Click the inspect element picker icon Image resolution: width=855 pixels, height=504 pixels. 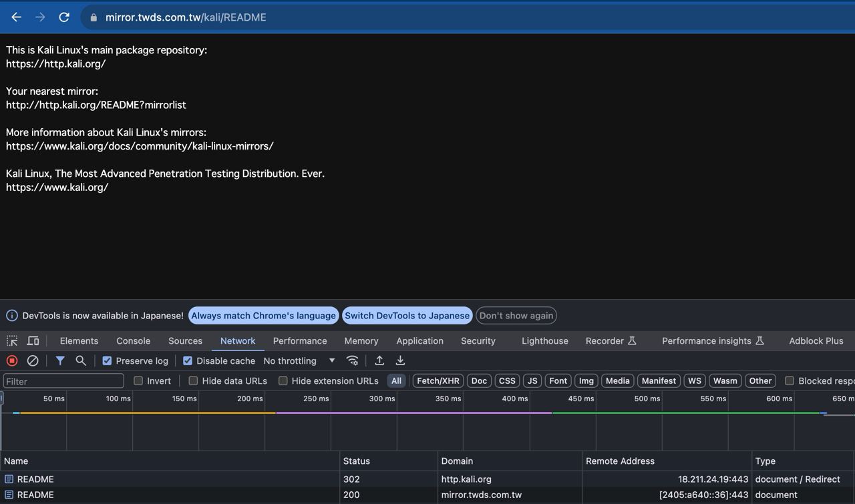pos(12,340)
